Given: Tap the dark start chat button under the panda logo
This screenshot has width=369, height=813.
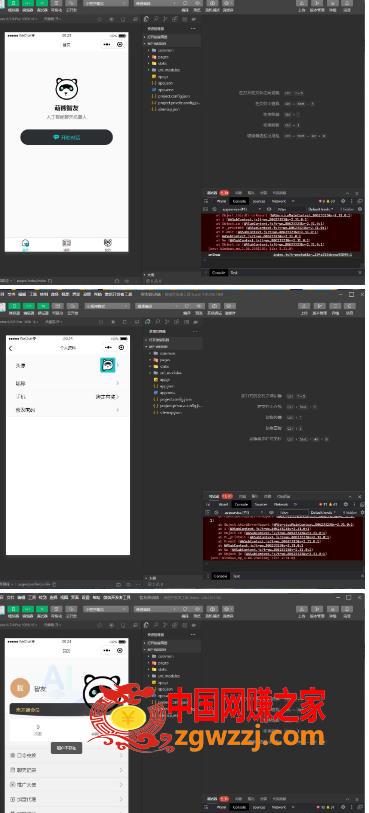Looking at the screenshot, I should pos(66,137).
